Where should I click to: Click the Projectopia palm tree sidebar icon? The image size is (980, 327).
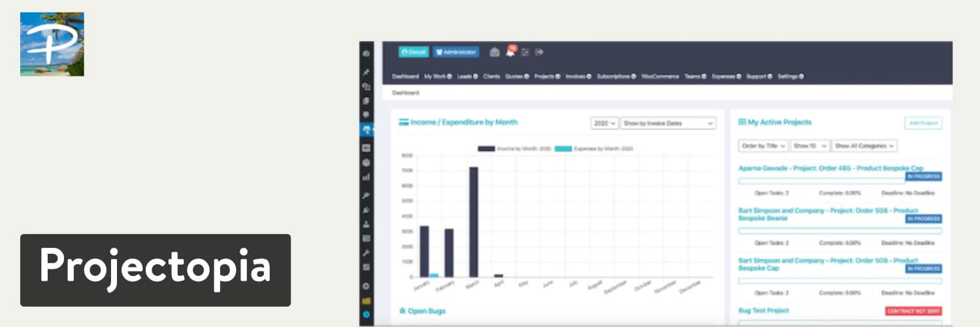(366, 129)
